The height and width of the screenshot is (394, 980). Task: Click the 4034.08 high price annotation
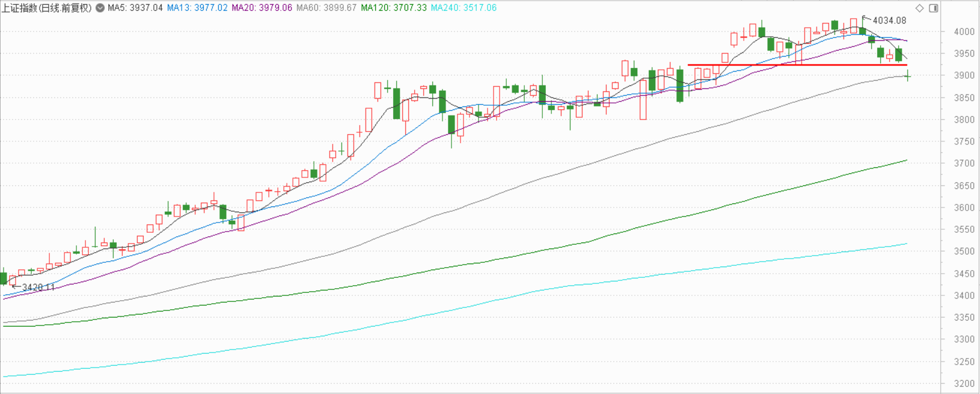point(889,20)
